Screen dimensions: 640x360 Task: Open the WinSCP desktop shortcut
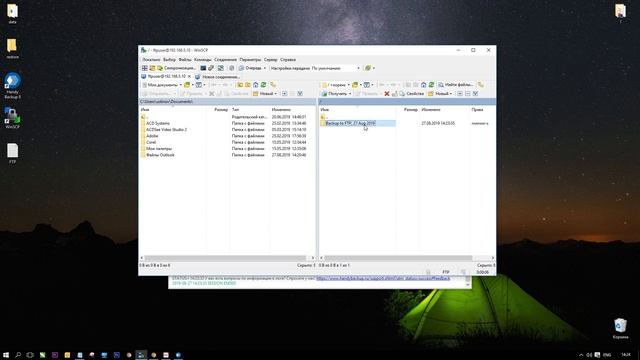pyautogui.click(x=12, y=118)
